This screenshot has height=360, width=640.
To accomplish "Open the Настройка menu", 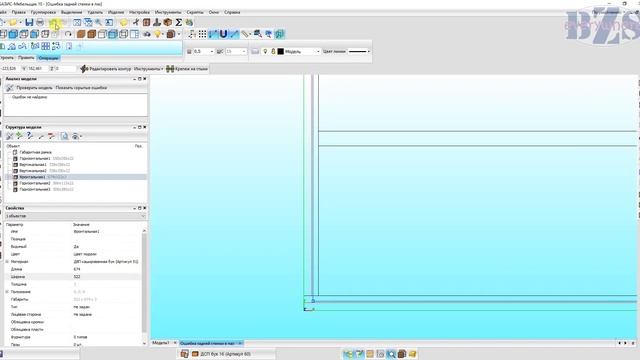I will (x=139, y=12).
